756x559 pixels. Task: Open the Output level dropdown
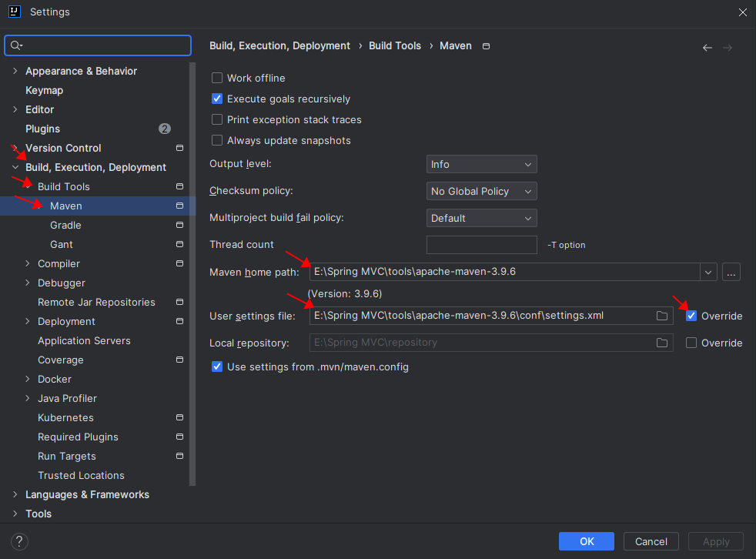pyautogui.click(x=481, y=164)
